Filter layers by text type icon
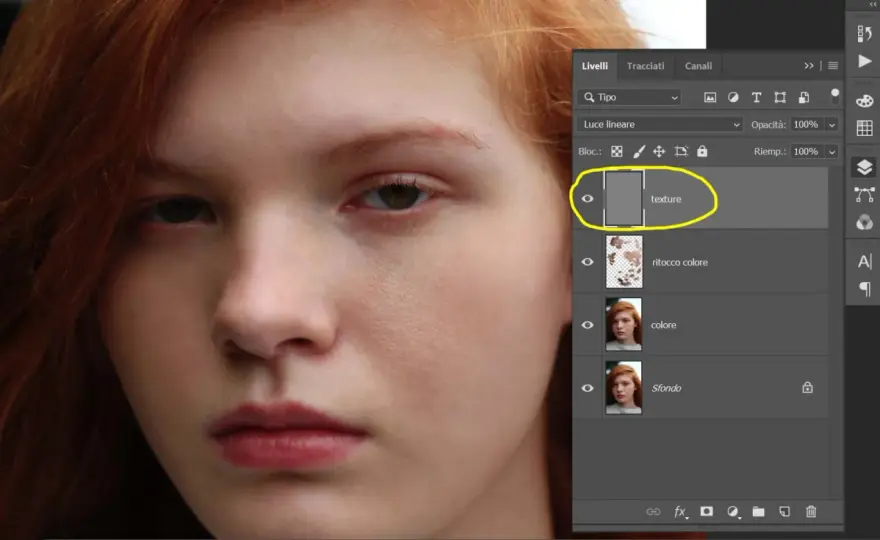The width and height of the screenshot is (880, 540). [x=757, y=98]
